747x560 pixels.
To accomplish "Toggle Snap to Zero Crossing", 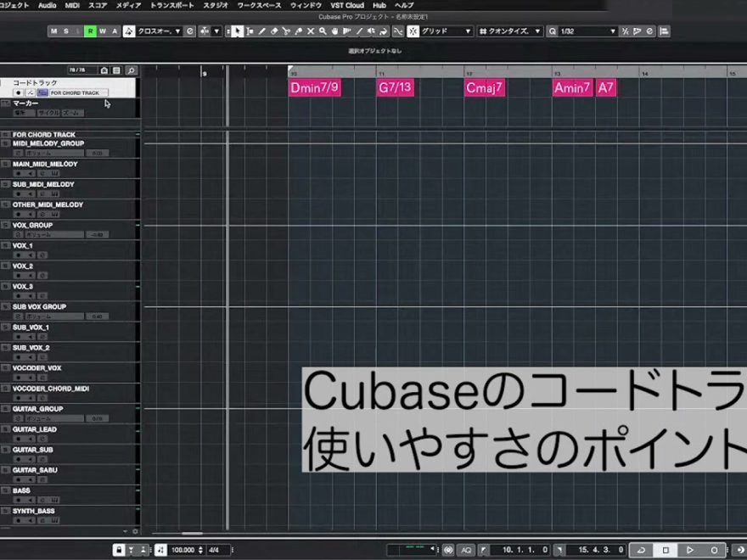I will click(x=398, y=31).
